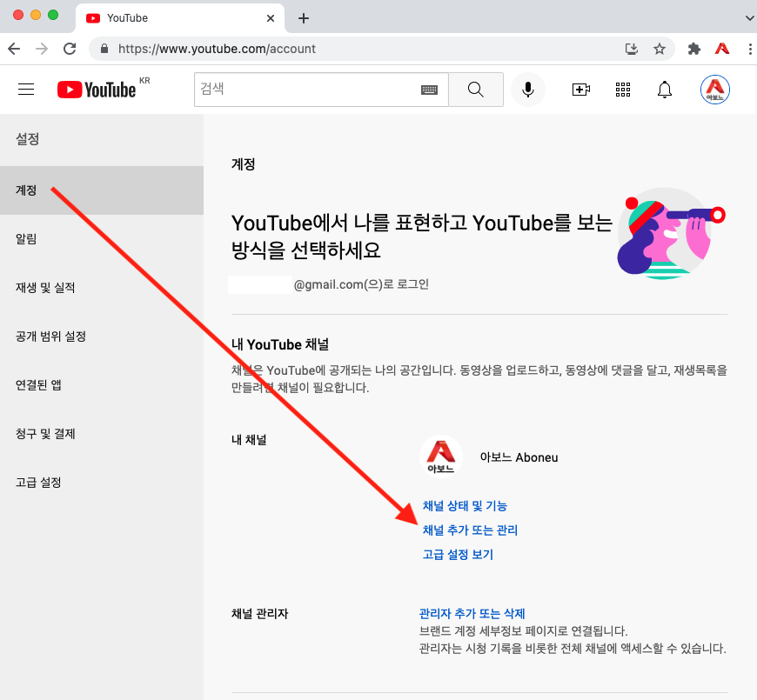Open a new browser tab
This screenshot has height=700, width=757.
pos(303,18)
